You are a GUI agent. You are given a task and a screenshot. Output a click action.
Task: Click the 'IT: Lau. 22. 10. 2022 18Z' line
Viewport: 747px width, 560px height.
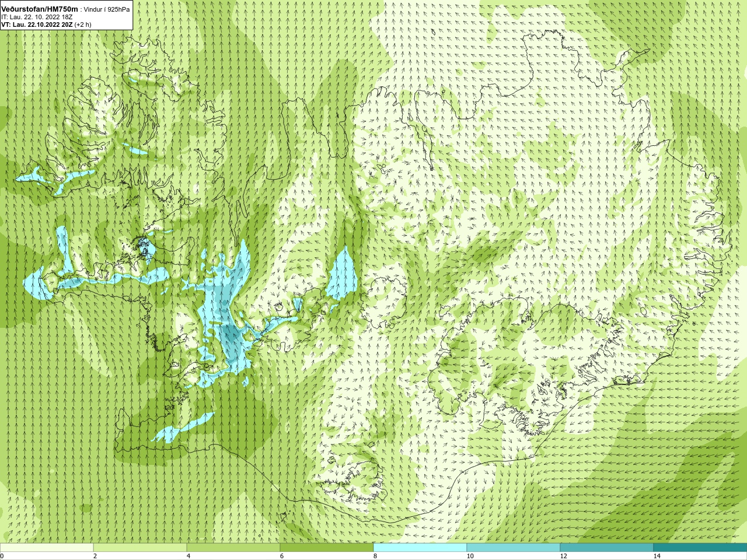37,17
